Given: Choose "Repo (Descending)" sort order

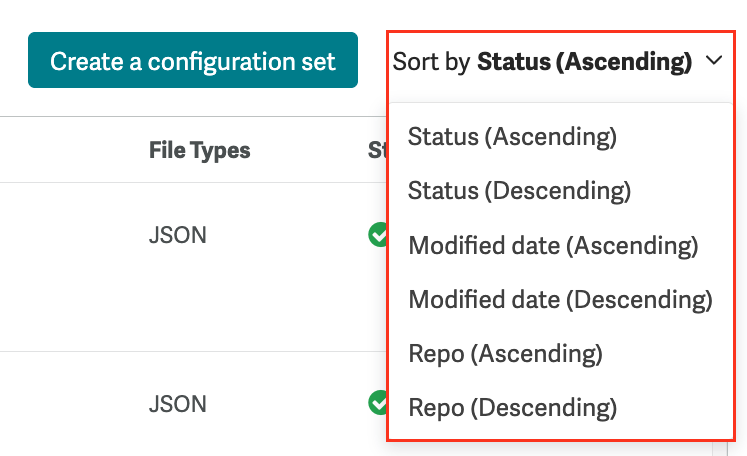Looking at the screenshot, I should pos(512,407).
